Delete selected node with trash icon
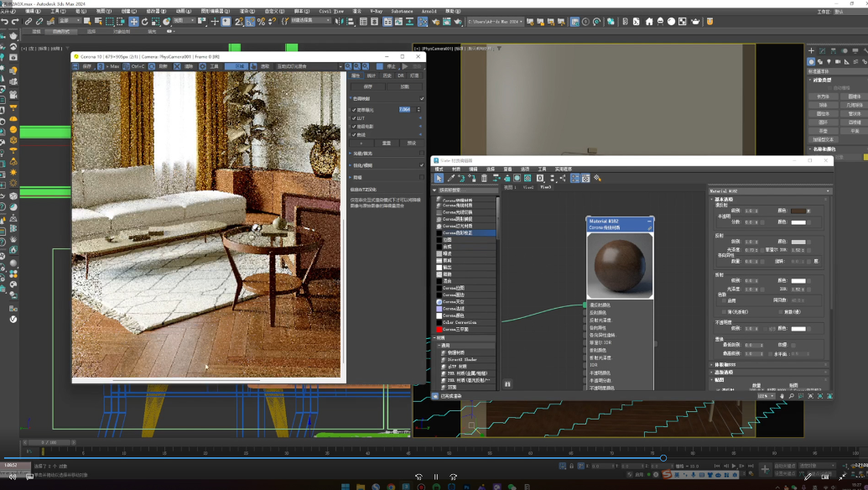The image size is (868, 490). 485,178
